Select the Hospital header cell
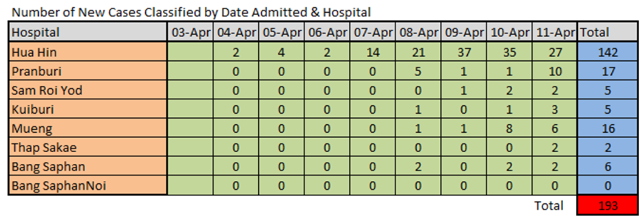Screen dimensions: 644x221 (x=87, y=32)
